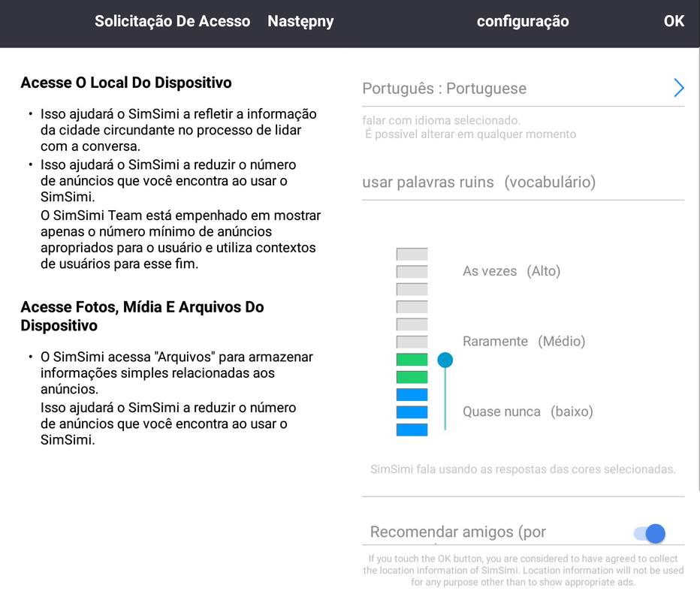Click the round bad-words slider handle
Image resolution: width=700 pixels, height=600 pixels.
pos(445,360)
